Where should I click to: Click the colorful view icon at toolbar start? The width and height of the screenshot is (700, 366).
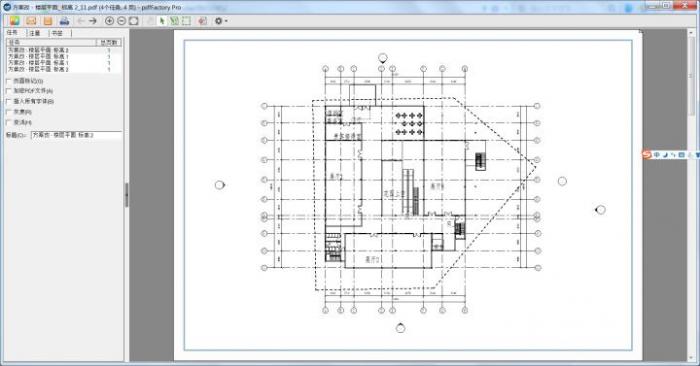(14, 21)
